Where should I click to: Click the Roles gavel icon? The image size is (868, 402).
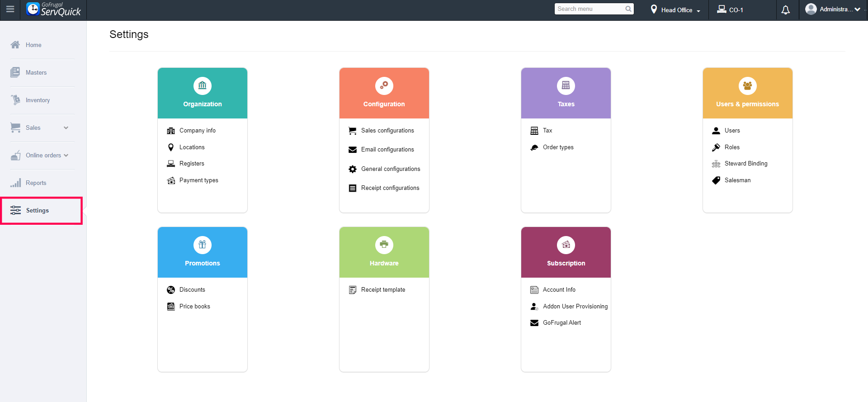pyautogui.click(x=716, y=147)
